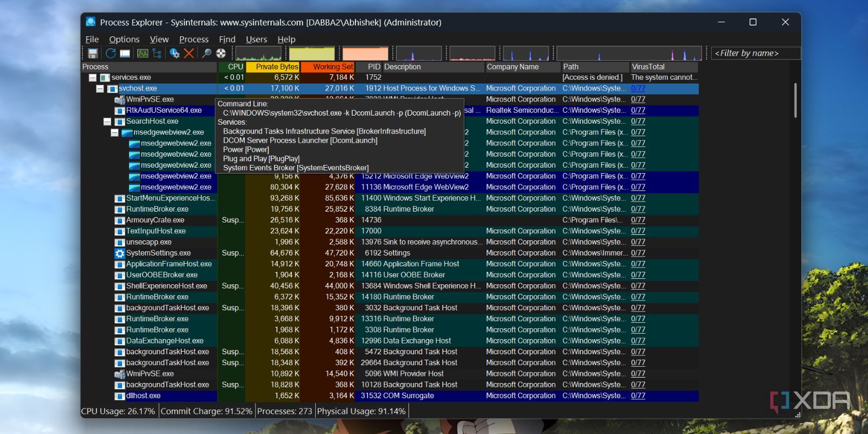Open the VirusTotal link for DataExchangeHost.exe

pos(638,341)
